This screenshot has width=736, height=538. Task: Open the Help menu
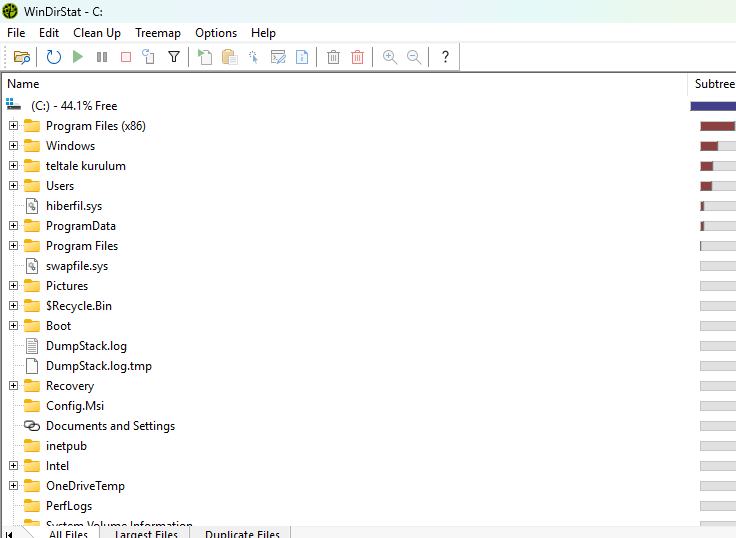[x=263, y=33]
